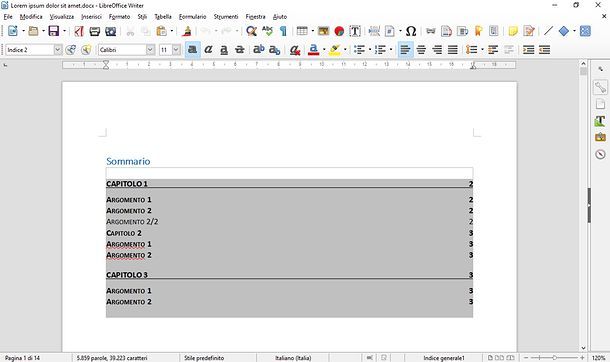Image resolution: width=610 pixels, height=362 pixels.
Task: Apply red font color swatch
Action: coord(314,50)
